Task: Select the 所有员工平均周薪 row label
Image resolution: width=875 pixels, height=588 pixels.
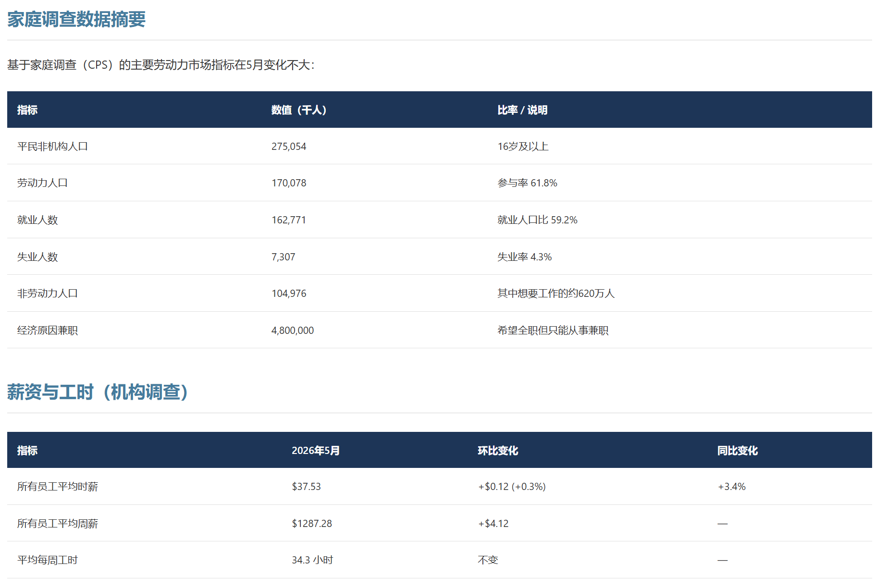Action: point(58,524)
